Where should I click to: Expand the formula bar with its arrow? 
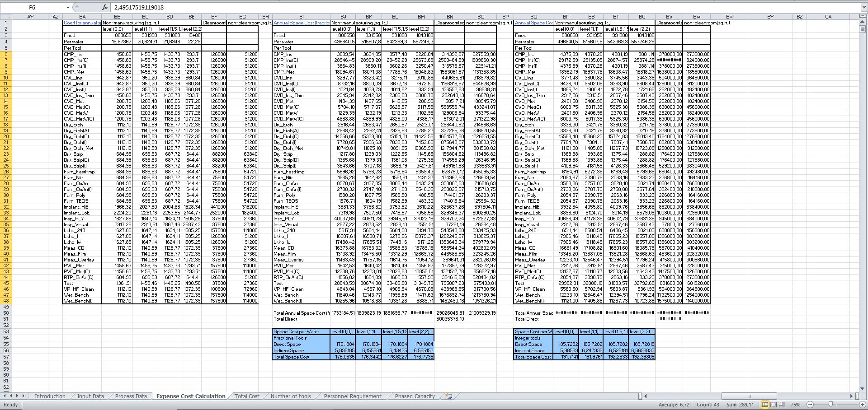tap(863, 7)
